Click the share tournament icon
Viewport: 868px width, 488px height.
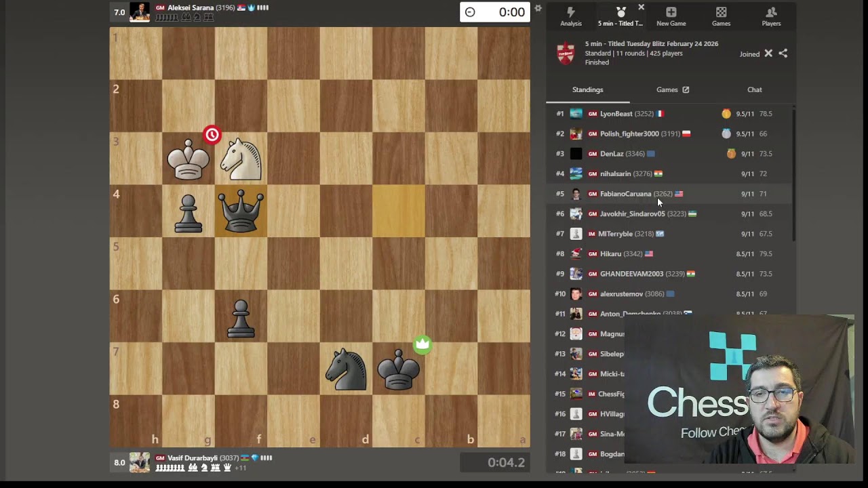coord(783,54)
